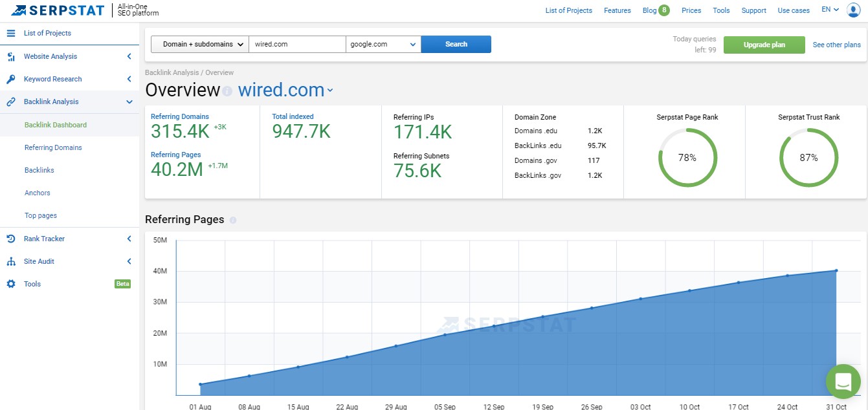Open the Domain + subdomains dropdown
The width and height of the screenshot is (868, 410).
click(x=200, y=44)
